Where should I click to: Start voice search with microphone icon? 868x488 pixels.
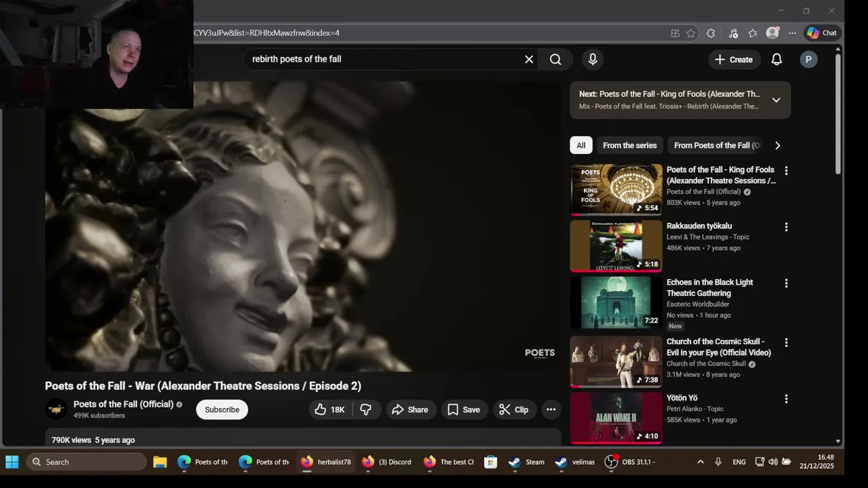593,60
